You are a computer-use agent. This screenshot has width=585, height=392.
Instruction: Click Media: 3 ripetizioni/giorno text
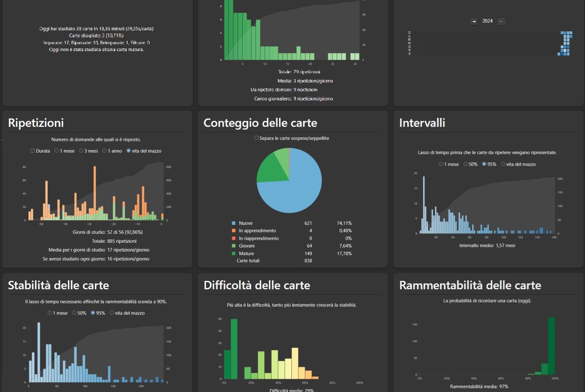[305, 81]
